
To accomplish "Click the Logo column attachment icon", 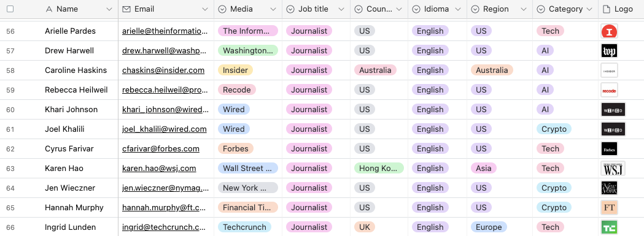I will tap(606, 9).
